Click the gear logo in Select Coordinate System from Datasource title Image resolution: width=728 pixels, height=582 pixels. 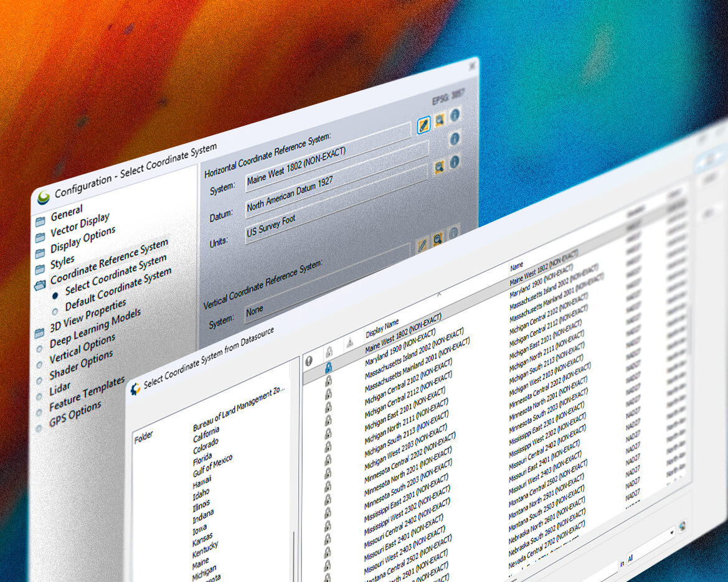point(135,389)
